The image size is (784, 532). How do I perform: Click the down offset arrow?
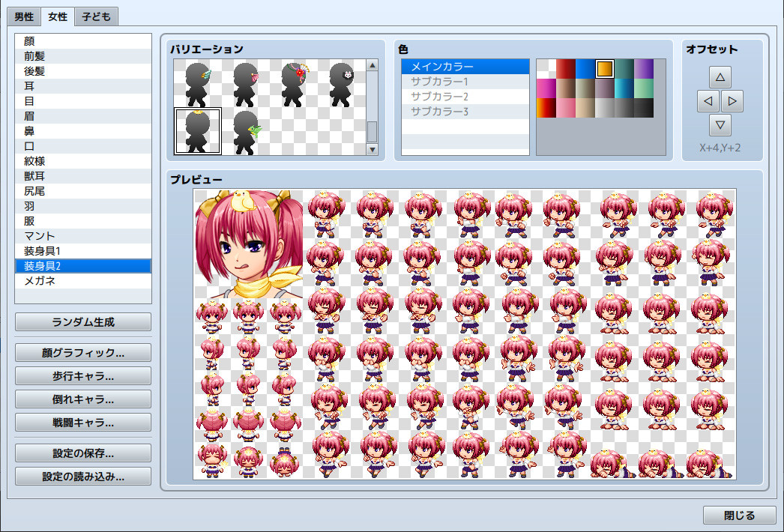point(720,125)
